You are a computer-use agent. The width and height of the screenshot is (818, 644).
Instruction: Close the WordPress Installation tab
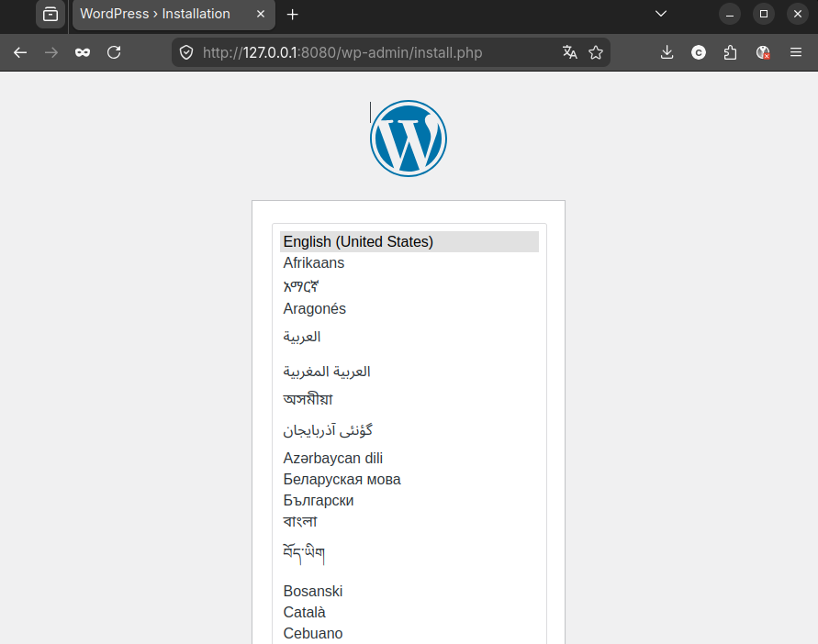[261, 14]
